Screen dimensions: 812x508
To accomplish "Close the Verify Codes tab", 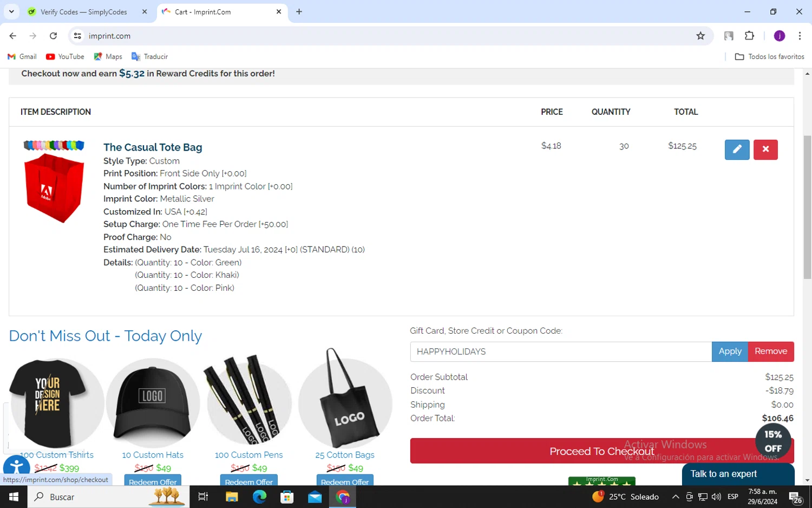I will [145, 11].
